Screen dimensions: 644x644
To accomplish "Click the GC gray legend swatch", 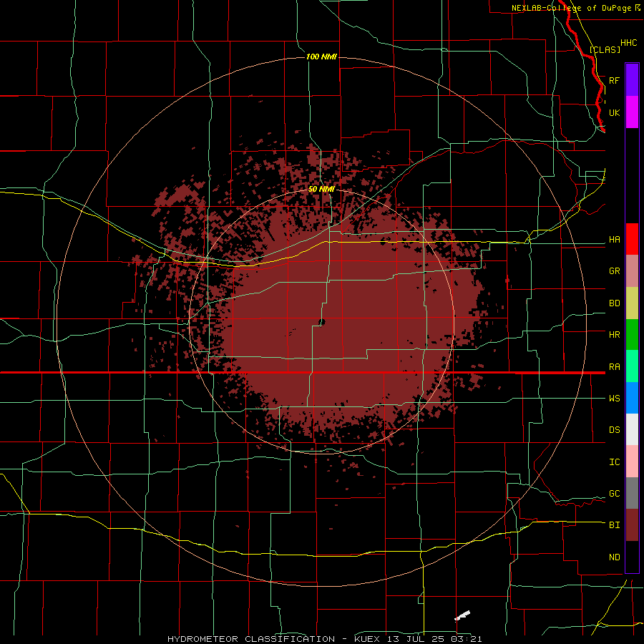I will (632, 493).
